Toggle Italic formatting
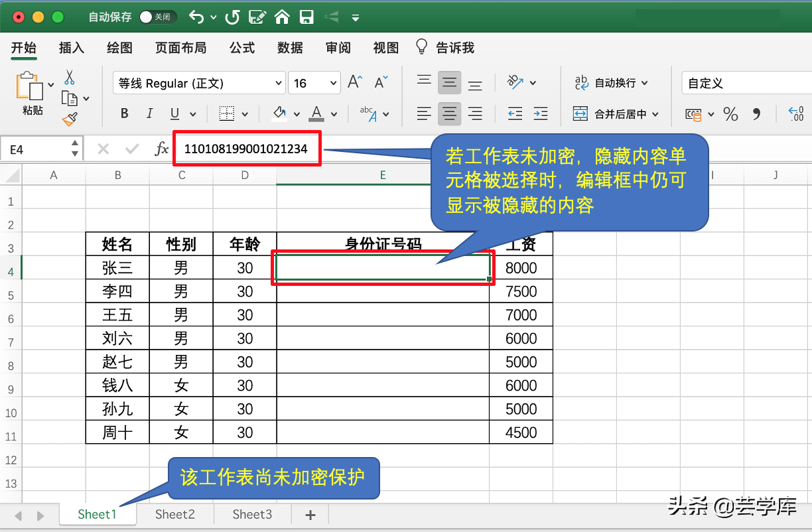Viewport: 812px width, 532px height. tap(149, 113)
